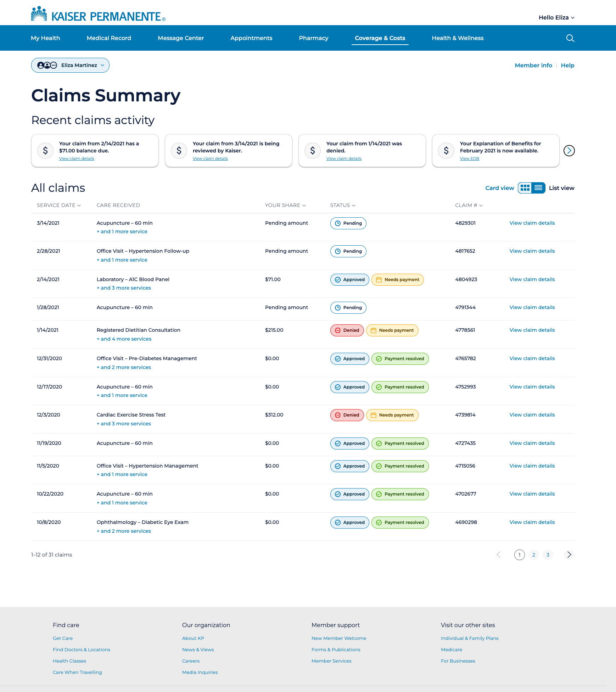Screen dimensions: 616x692
Task: Click the Kaiser Permanente logo
Action: pos(98,14)
